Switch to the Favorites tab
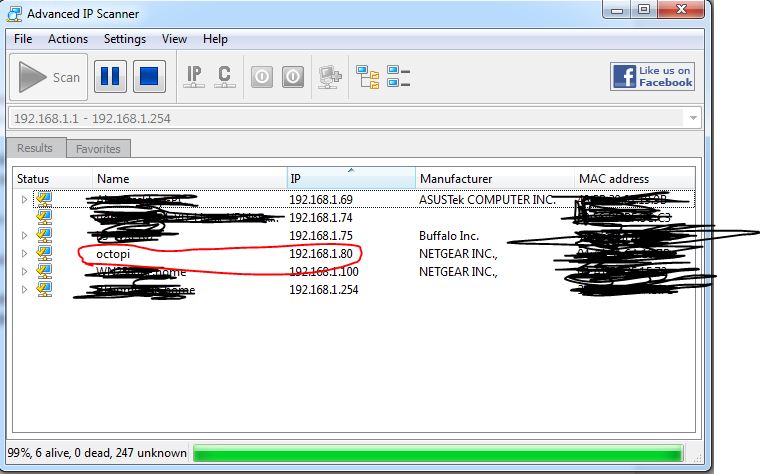Image resolution: width=760 pixels, height=474 pixels. (98, 149)
